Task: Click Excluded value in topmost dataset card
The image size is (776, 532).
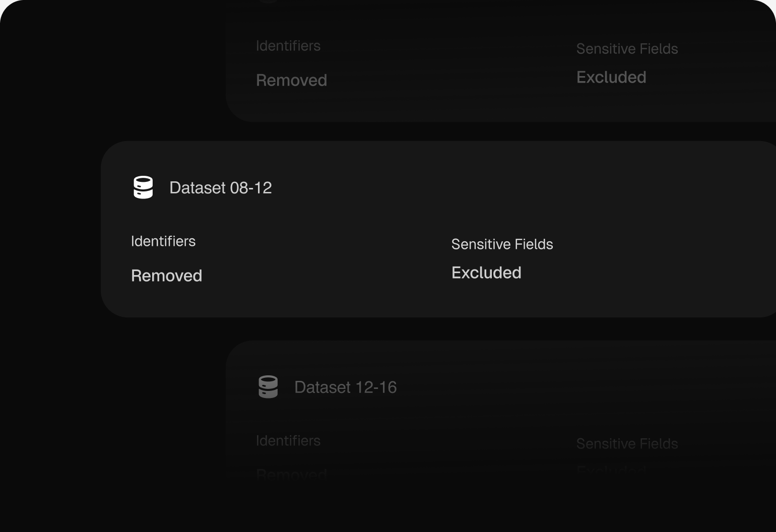Action: tap(612, 77)
